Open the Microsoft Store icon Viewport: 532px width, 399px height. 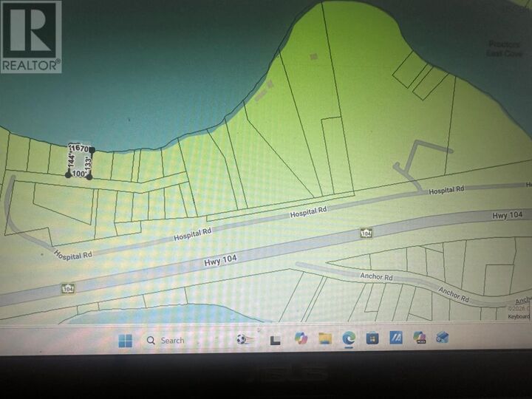click(372, 338)
